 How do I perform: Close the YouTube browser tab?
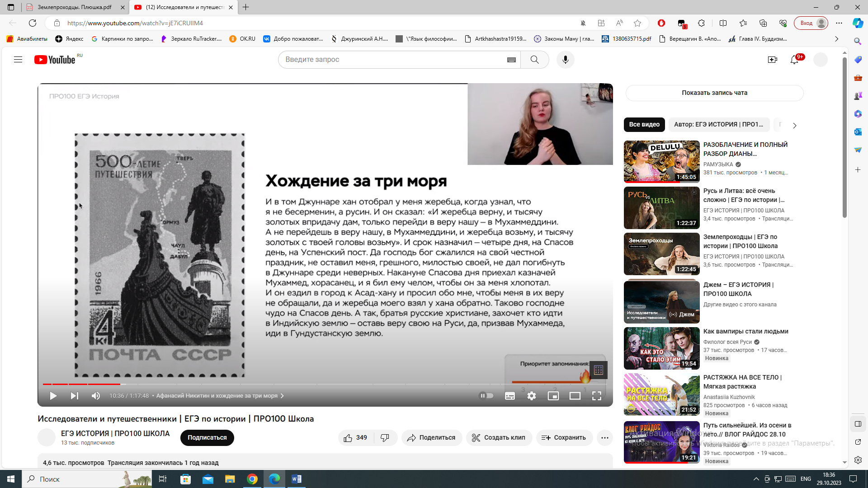(x=231, y=7)
